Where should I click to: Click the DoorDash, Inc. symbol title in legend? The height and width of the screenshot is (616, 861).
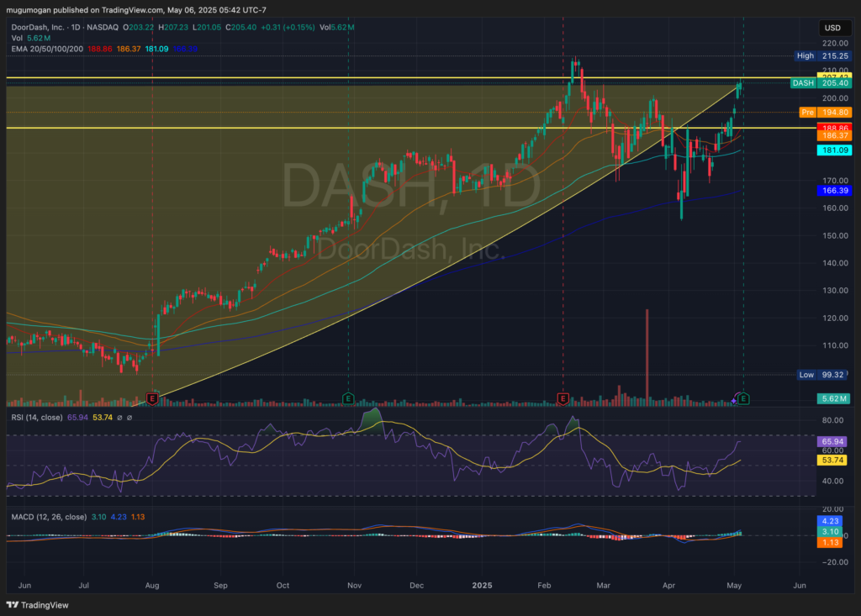[38, 27]
